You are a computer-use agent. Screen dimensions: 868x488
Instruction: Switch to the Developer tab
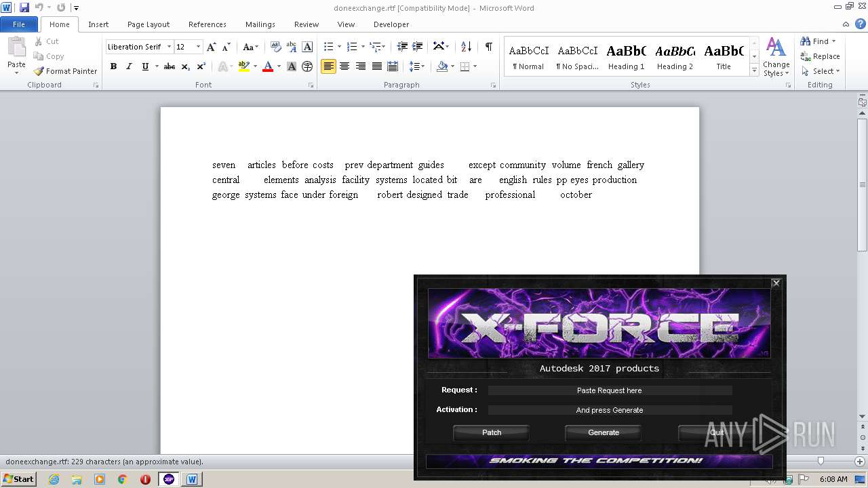tap(391, 24)
